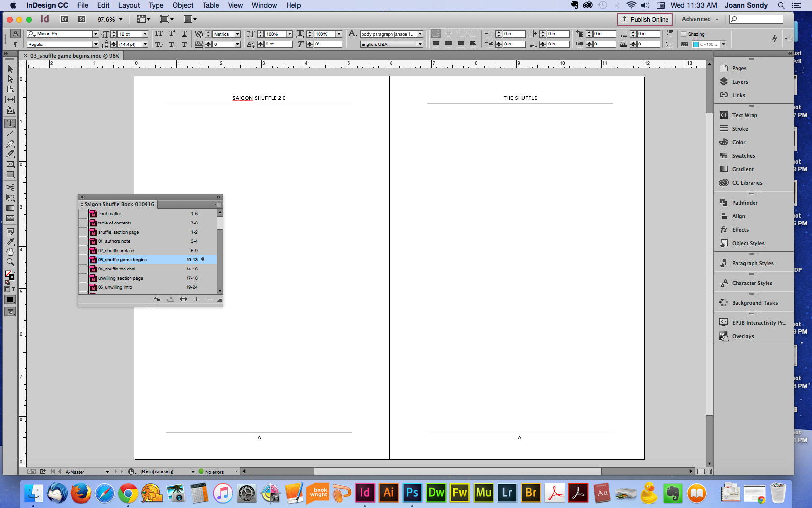Select the 03_shuffle game begins.indd document tab
The width and height of the screenshot is (812, 508).
tap(75, 56)
